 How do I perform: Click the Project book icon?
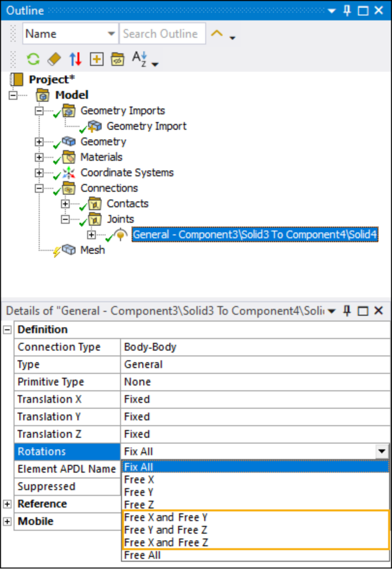click(16, 79)
